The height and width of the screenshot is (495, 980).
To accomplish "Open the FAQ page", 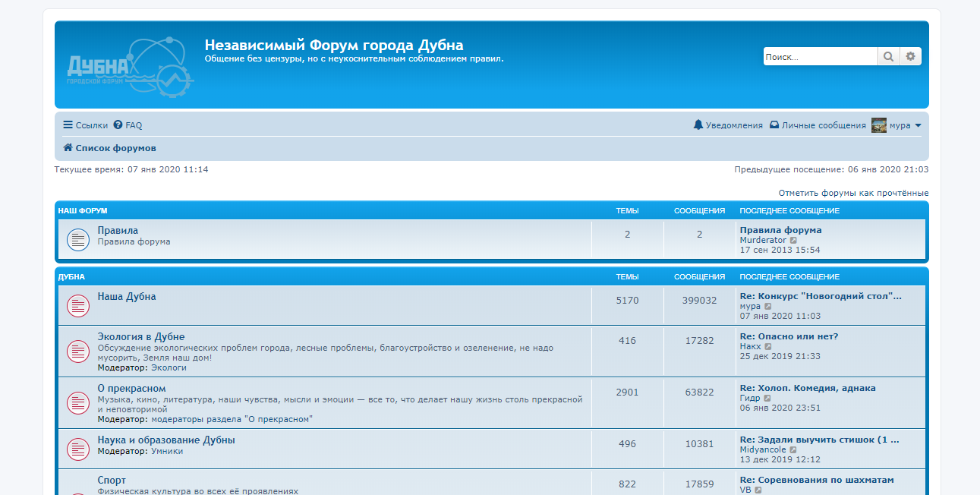I will 128,125.
